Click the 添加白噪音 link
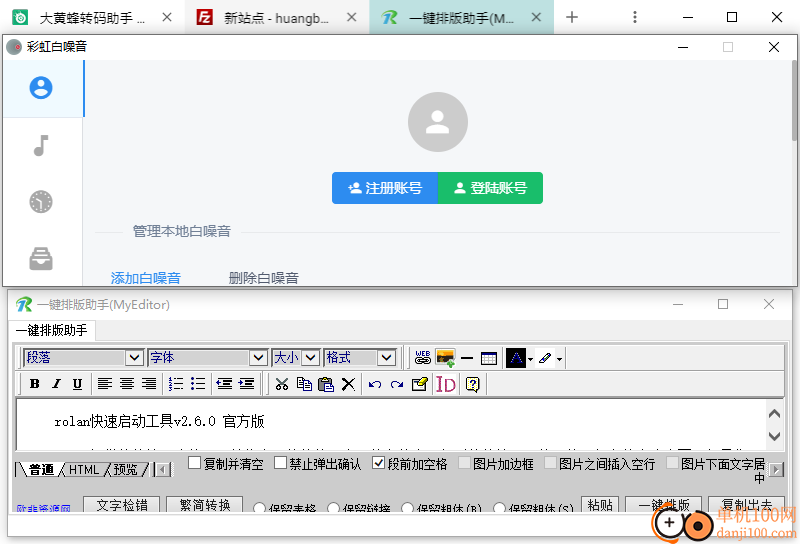 point(146,278)
